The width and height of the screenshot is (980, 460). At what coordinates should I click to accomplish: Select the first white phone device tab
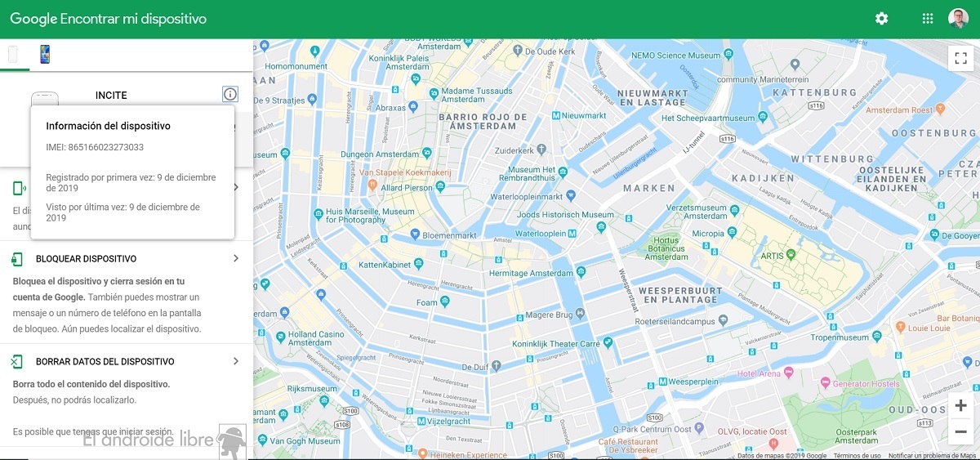click(13, 55)
